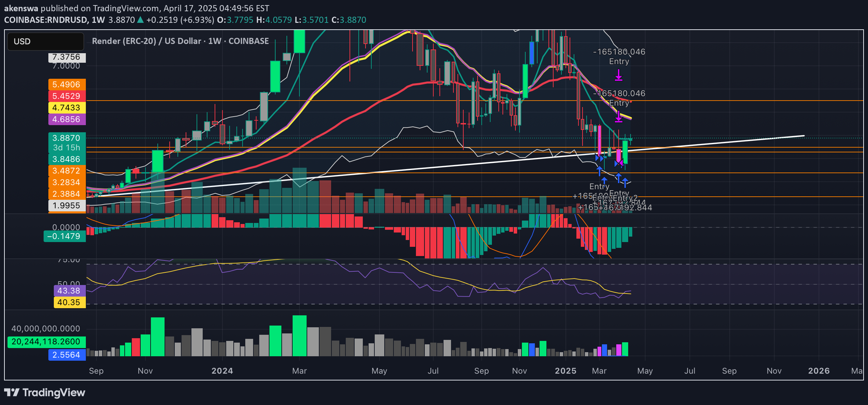Open the USD currency selector box

pyautogui.click(x=45, y=41)
